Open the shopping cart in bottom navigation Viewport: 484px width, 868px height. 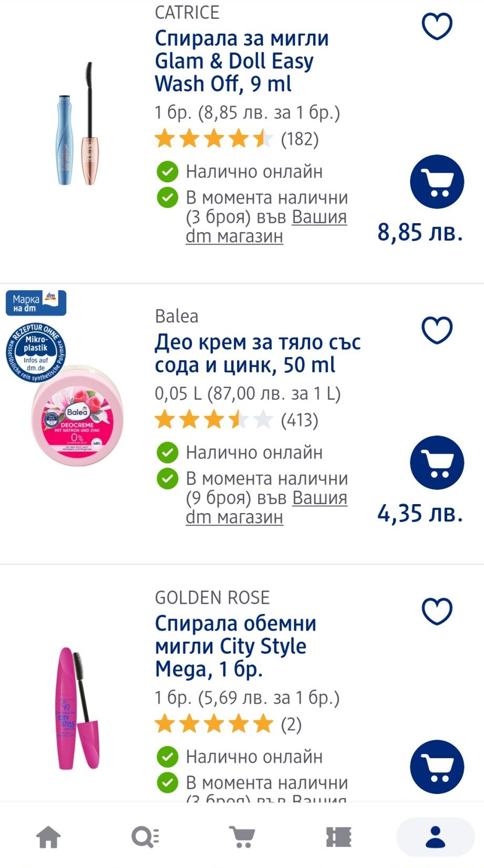(242, 836)
